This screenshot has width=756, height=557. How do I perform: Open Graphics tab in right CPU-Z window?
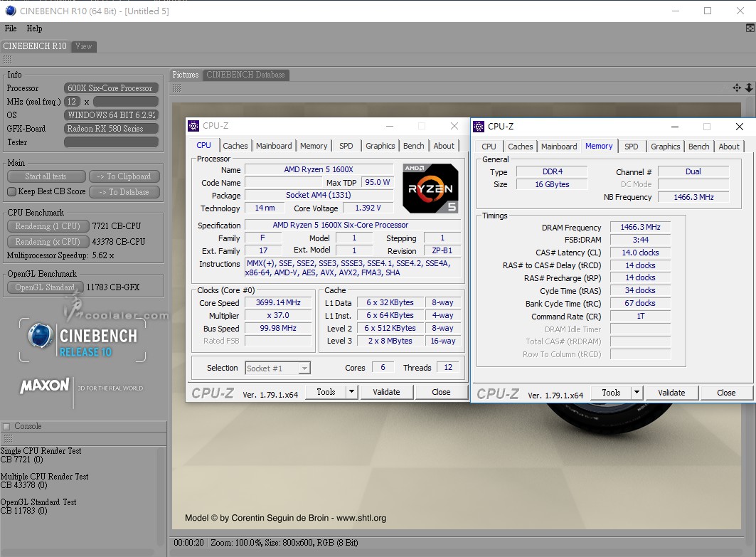click(666, 146)
